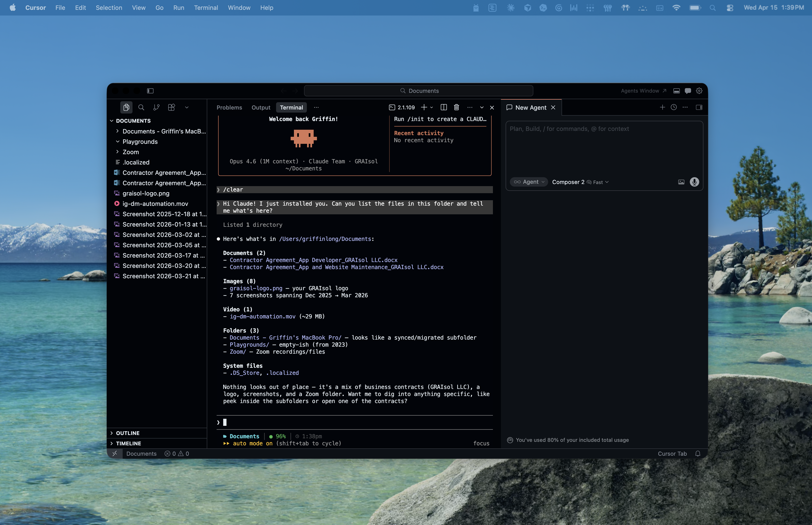This screenshot has height=525, width=812.
Task: Click the Agents Window link
Action: [x=643, y=91]
